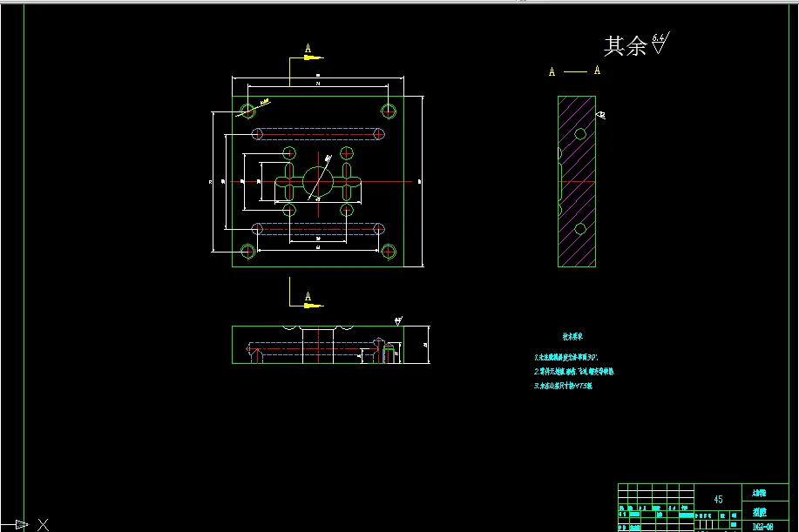Select the bottom-left corner hole of the plate
The height and width of the screenshot is (532, 799).
coord(247,251)
